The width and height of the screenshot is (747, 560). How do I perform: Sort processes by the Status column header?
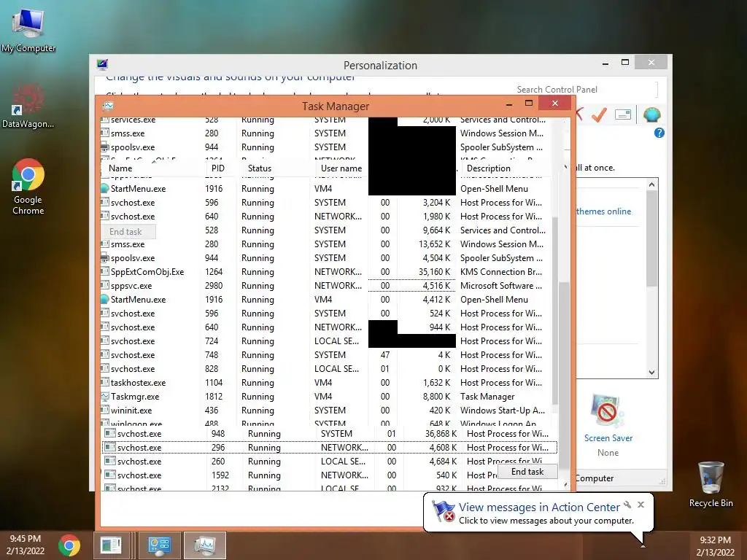click(259, 168)
